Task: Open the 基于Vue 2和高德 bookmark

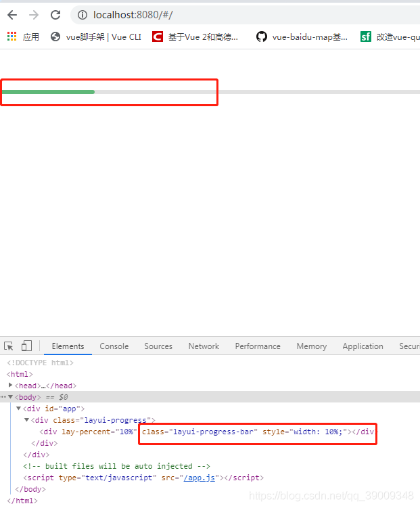Action: (x=203, y=37)
